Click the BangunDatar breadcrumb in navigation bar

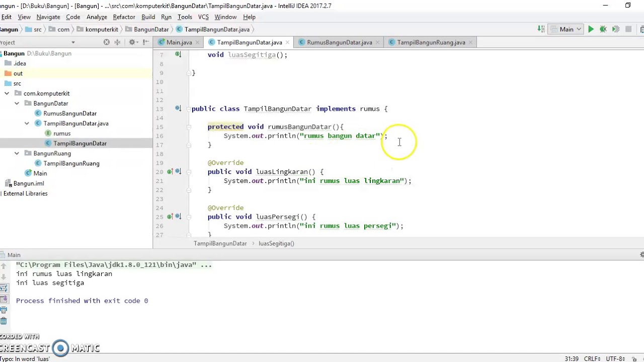coord(147,29)
